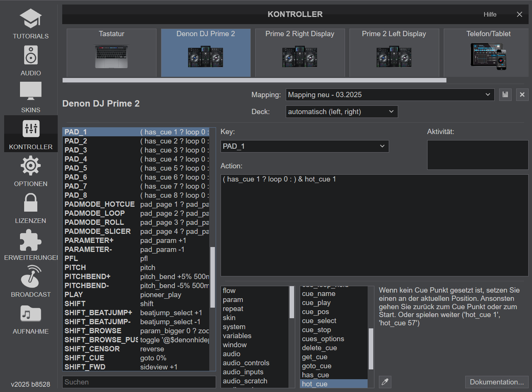Image resolution: width=532 pixels, height=392 pixels.
Task: Save the mapping with floppy icon
Action: tap(505, 95)
